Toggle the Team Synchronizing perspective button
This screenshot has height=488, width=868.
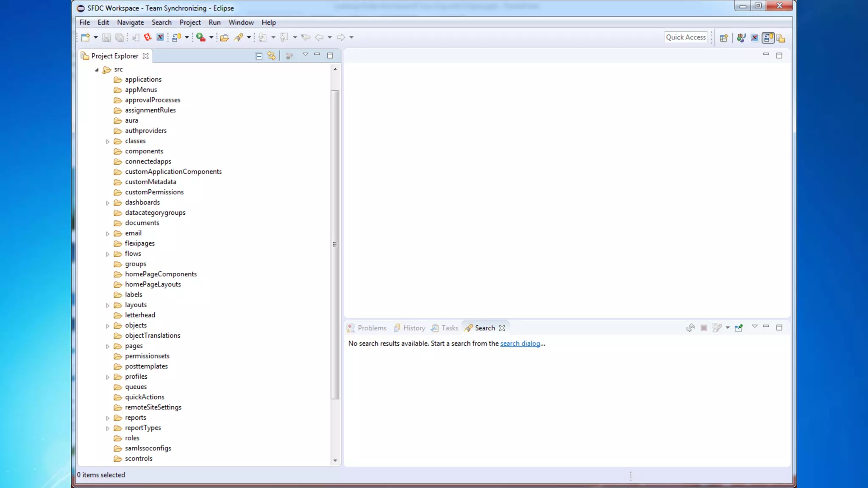(768, 38)
